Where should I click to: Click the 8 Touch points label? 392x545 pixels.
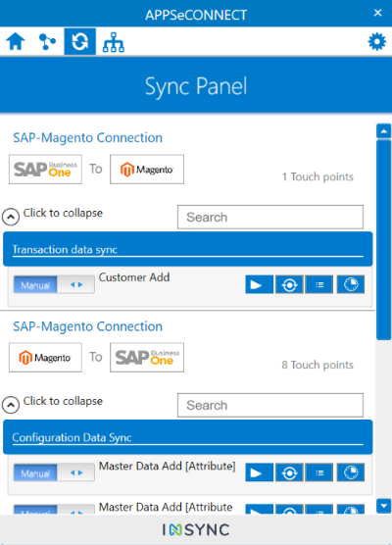coord(318,365)
